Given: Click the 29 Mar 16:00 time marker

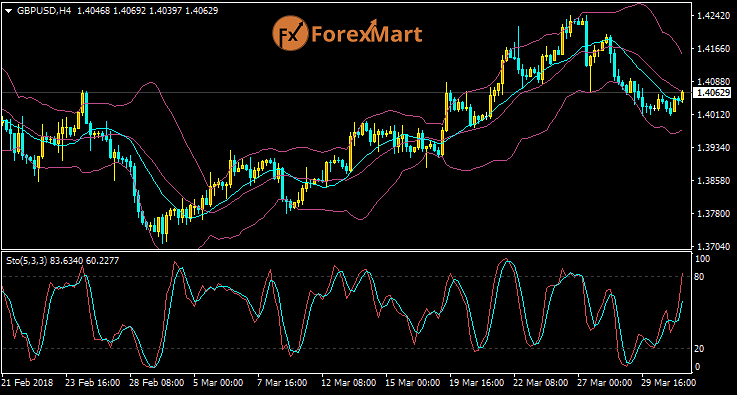Looking at the screenshot, I should [x=669, y=381].
